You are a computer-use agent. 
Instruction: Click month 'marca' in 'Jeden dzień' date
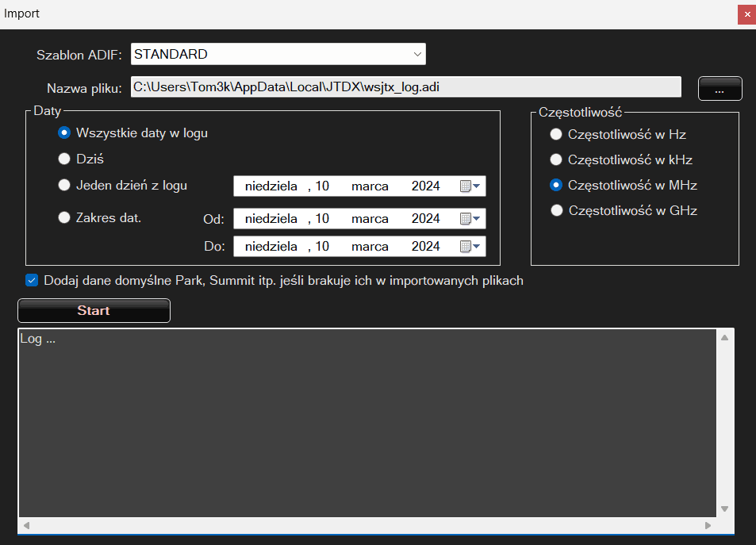pos(370,186)
